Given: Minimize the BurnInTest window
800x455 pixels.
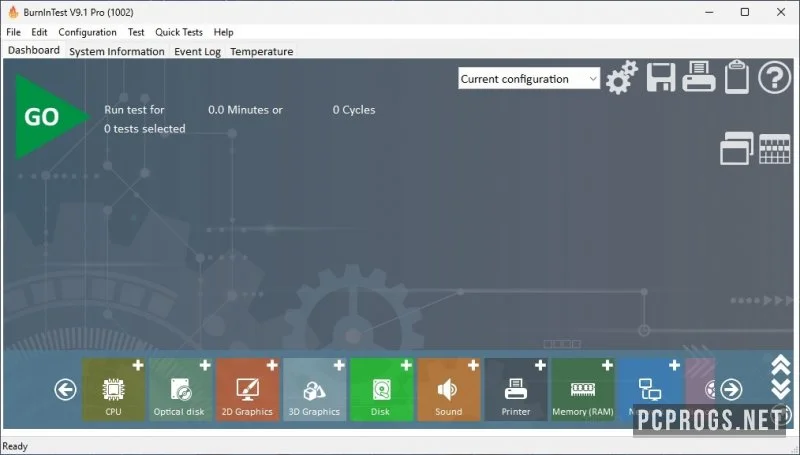Looking at the screenshot, I should tap(709, 12).
